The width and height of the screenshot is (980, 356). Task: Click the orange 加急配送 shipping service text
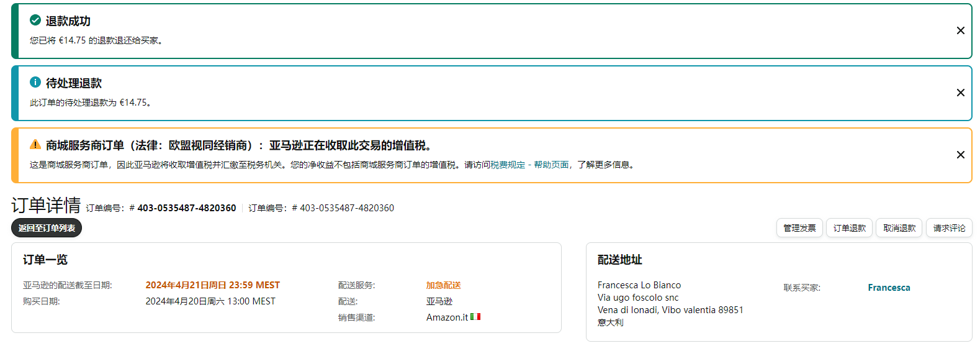pos(443,285)
